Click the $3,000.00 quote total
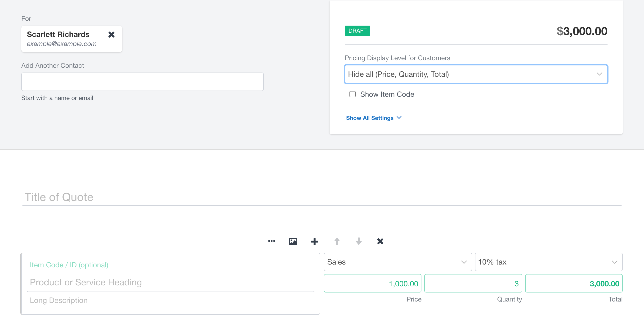 (582, 31)
